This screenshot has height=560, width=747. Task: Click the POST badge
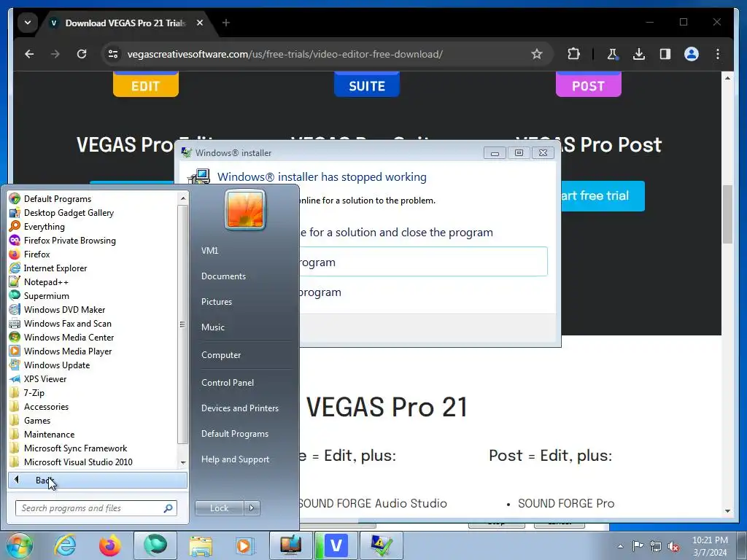589,85
